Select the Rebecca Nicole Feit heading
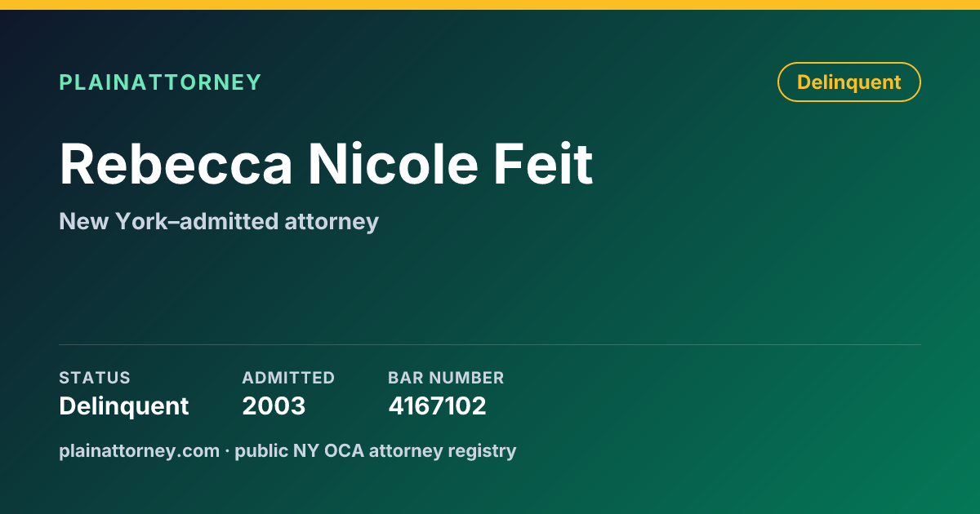The image size is (980, 514). (326, 164)
